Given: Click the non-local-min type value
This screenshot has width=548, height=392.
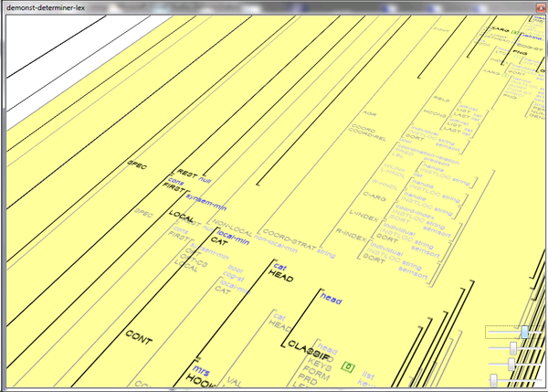Looking at the screenshot, I should (276, 244).
